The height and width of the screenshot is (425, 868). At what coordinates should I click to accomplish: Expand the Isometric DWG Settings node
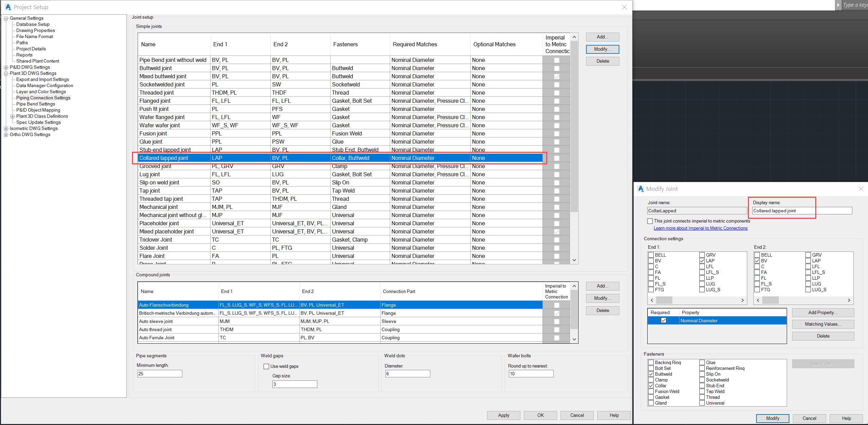click(x=6, y=129)
